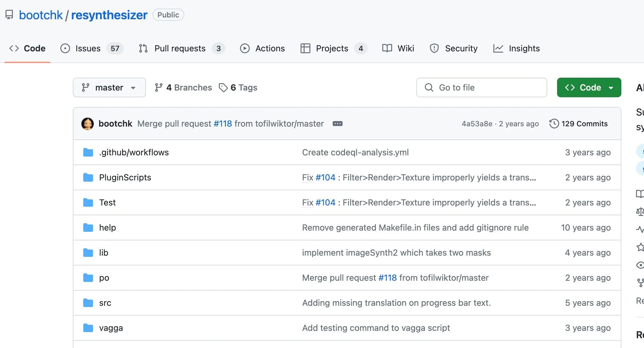Click the '4 years ago' timestamp for lib
The image size is (644, 348).
pos(588,253)
